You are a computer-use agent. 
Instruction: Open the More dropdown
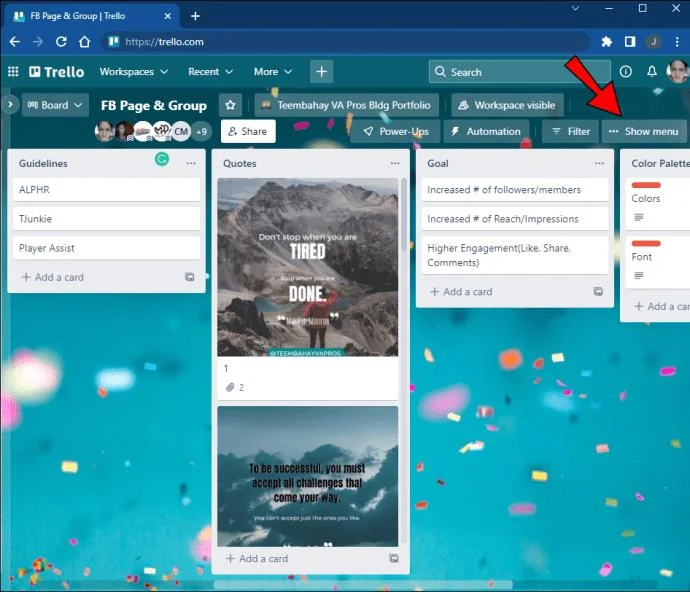pos(273,71)
